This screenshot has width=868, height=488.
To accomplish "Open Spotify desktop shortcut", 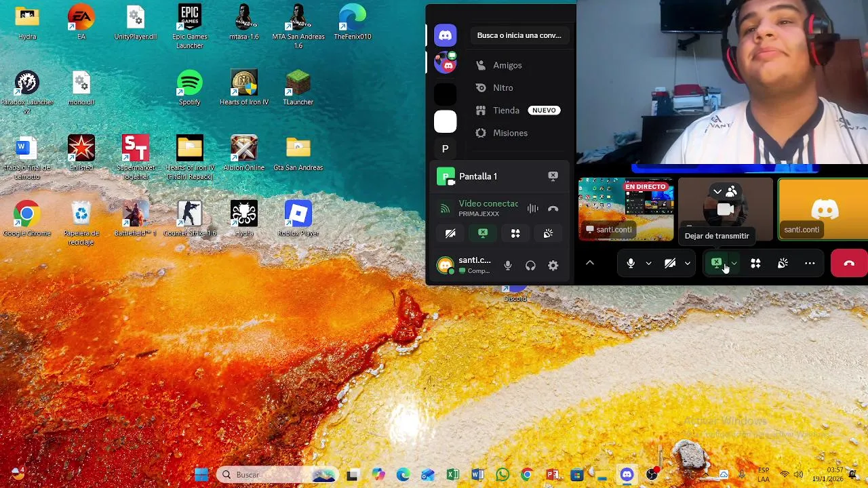I will point(190,88).
